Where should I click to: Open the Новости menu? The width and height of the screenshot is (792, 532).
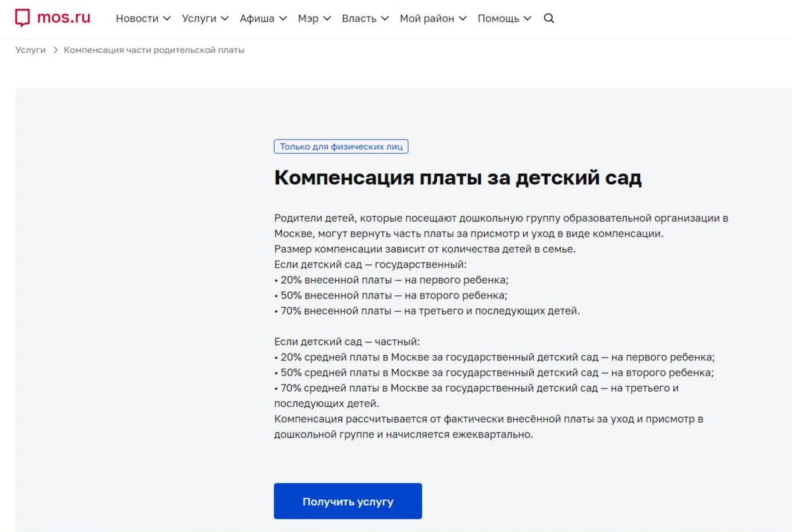pyautogui.click(x=143, y=18)
